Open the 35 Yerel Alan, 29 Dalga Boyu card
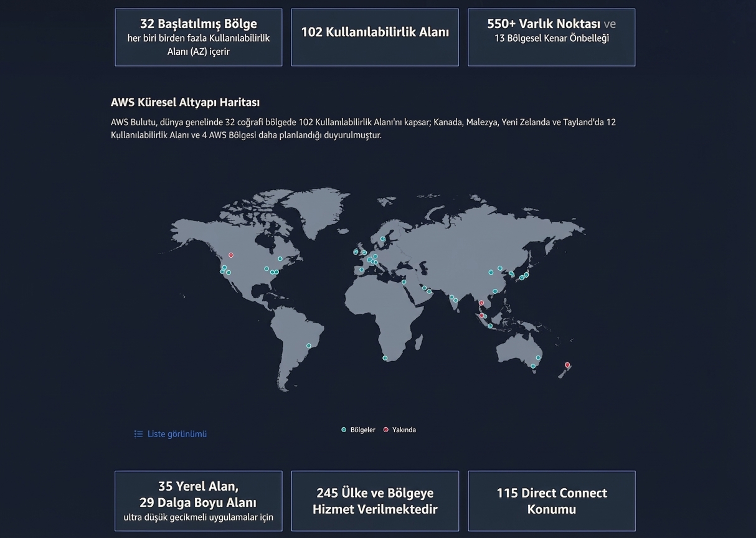This screenshot has width=756, height=538. (x=198, y=501)
